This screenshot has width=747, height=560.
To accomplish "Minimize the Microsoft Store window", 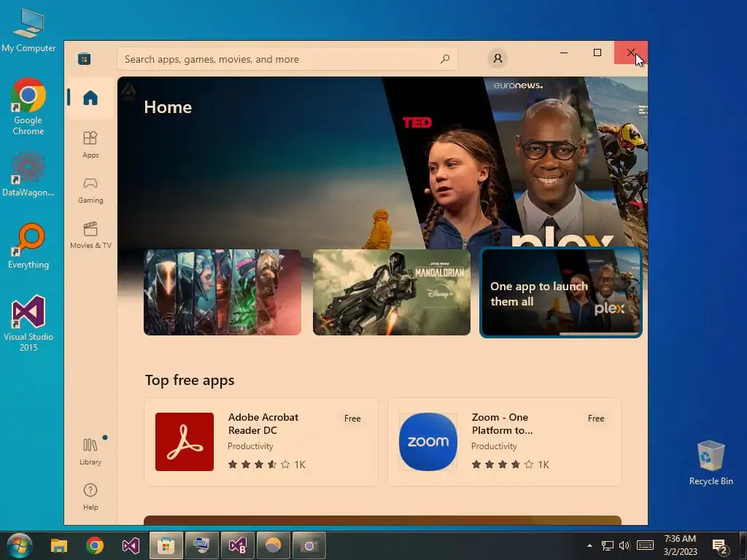I will click(x=564, y=52).
